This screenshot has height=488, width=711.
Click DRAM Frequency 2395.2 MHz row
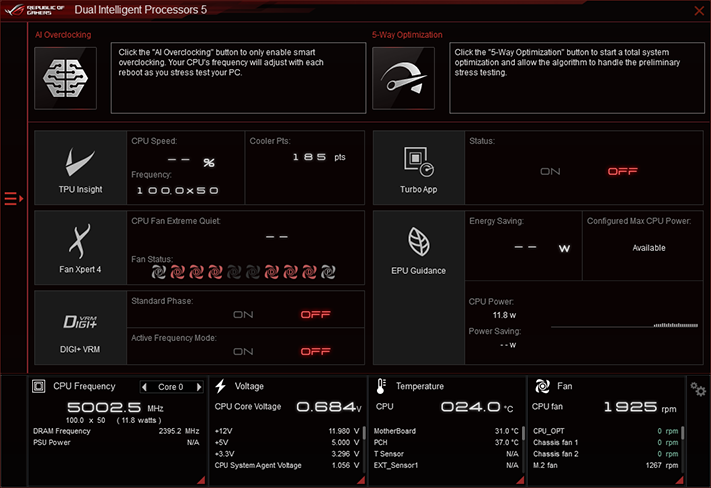[x=116, y=431]
